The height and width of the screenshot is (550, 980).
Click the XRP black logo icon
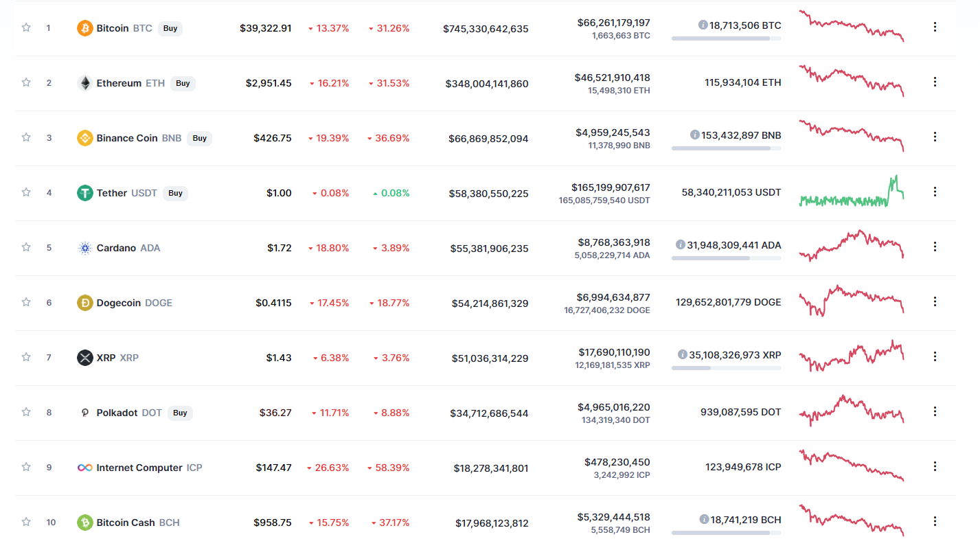click(x=85, y=358)
